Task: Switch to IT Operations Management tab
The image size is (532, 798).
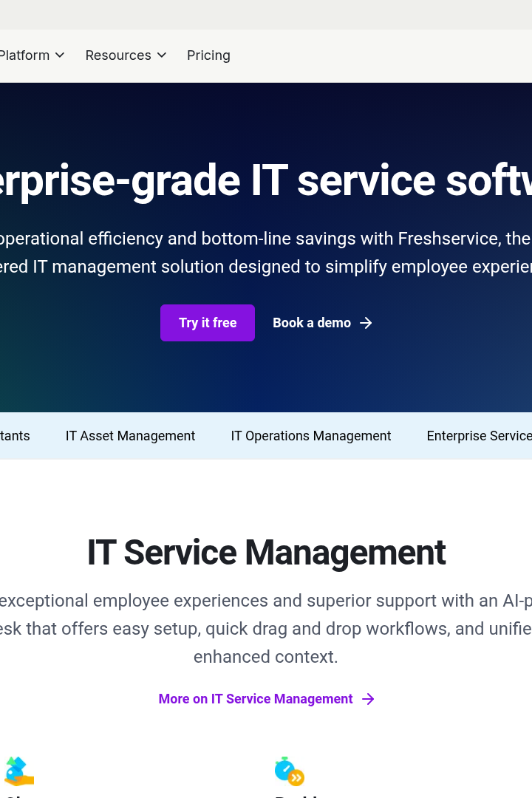Action: 311,436
